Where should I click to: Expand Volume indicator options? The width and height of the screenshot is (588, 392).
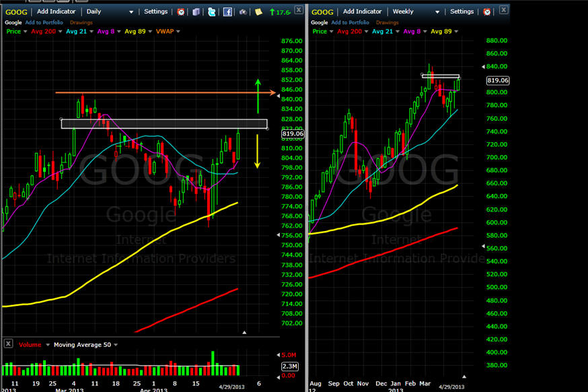click(48, 345)
